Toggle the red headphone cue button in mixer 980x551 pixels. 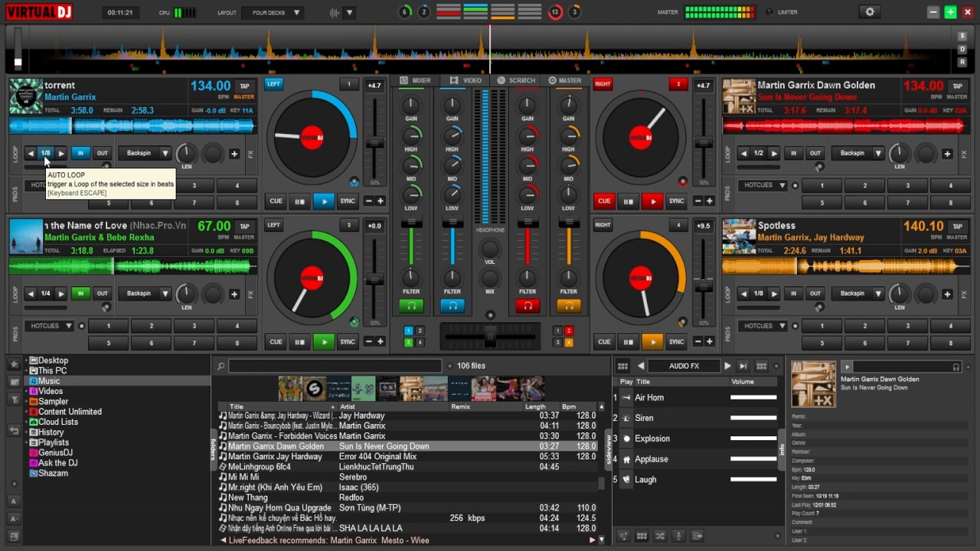528,306
